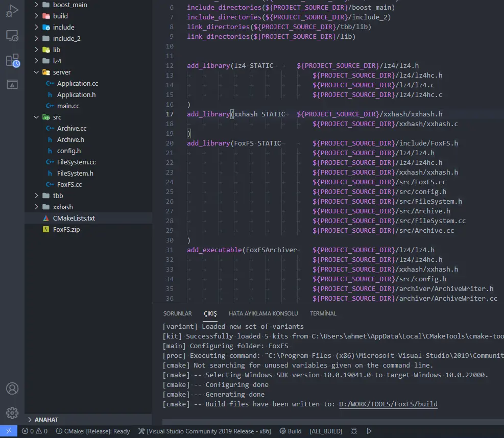The image size is (504, 438).
Task: Collapse the src folder
Action: (36, 117)
